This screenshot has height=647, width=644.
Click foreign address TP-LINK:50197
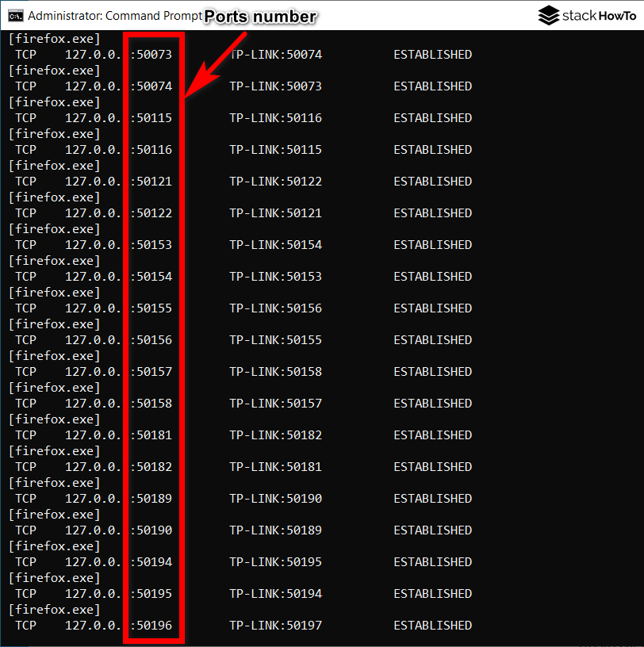tap(276, 626)
